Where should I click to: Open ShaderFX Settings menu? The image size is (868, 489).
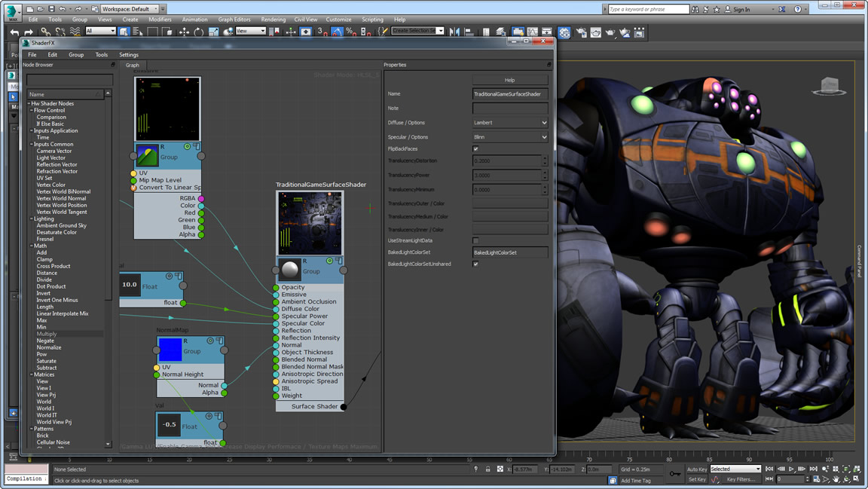pyautogui.click(x=129, y=55)
